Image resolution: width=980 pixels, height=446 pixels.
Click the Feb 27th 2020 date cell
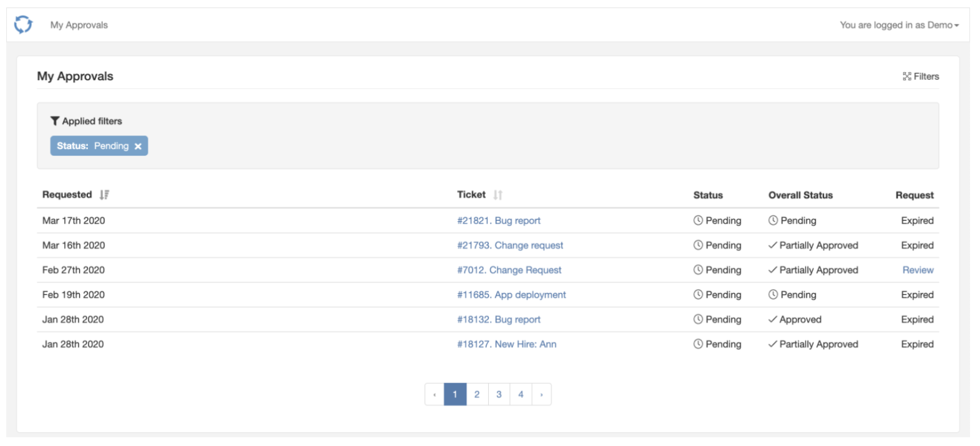point(74,270)
